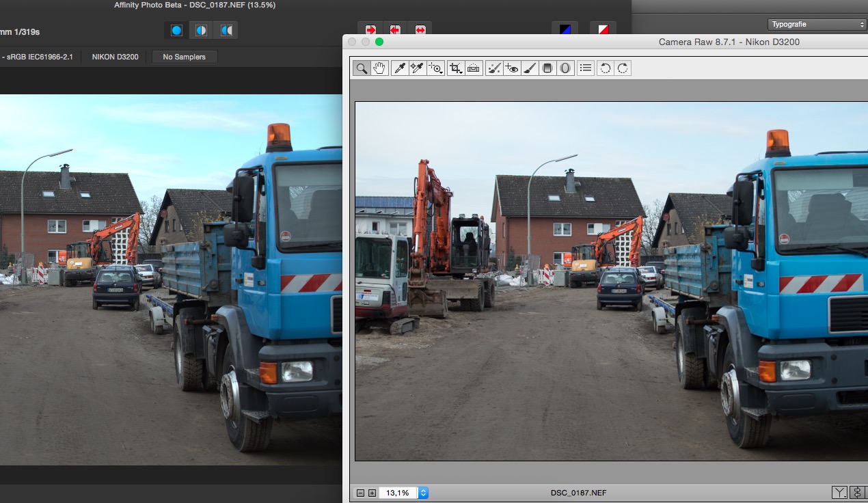Viewport: 868px width, 503px height.
Task: Select the Zoom tool in Camera Raw
Action: click(362, 68)
